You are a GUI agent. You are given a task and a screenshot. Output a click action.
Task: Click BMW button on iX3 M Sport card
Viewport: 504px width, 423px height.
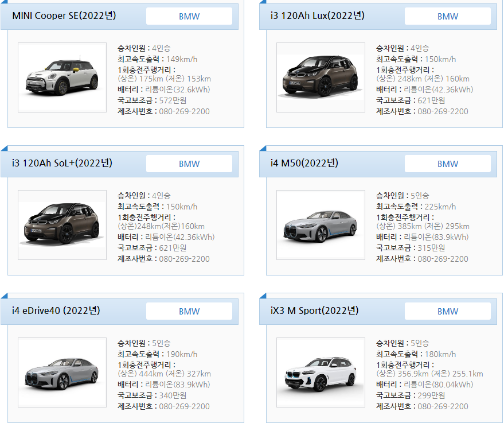(447, 311)
